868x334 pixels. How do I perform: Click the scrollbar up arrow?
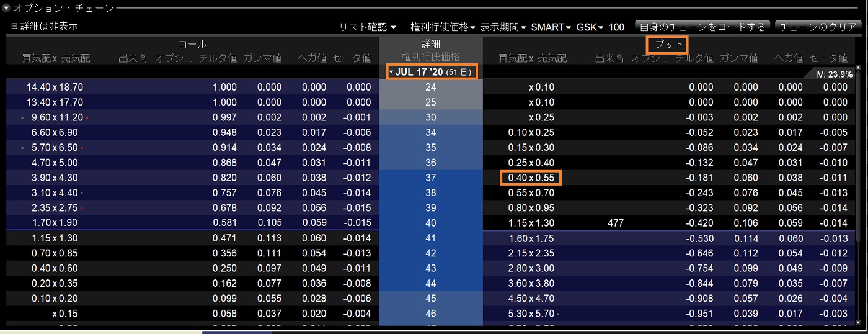(859, 68)
